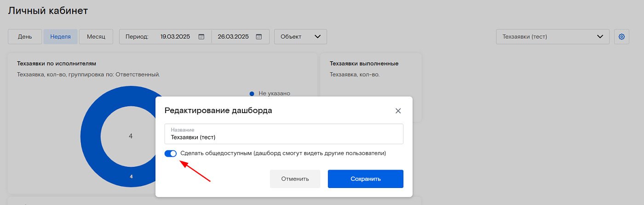644x205 pixels.
Task: Select the Неделя period tab
Action: coord(60,37)
